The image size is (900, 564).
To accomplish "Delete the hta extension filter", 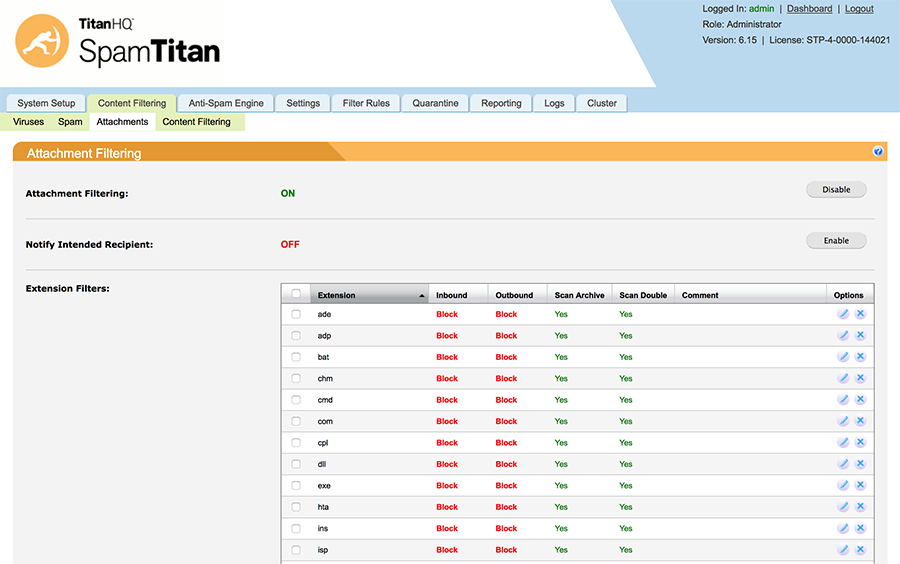I will pos(860,507).
